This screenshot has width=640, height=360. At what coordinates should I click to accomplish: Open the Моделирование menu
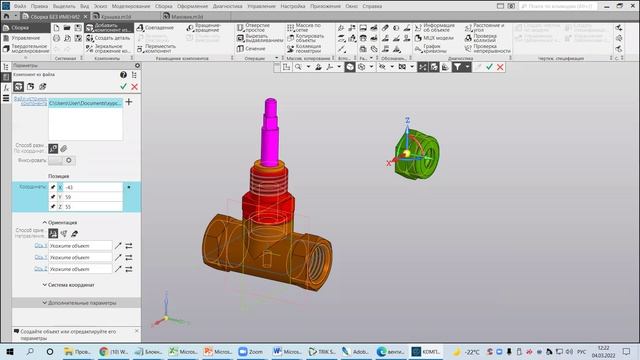coord(131,6)
